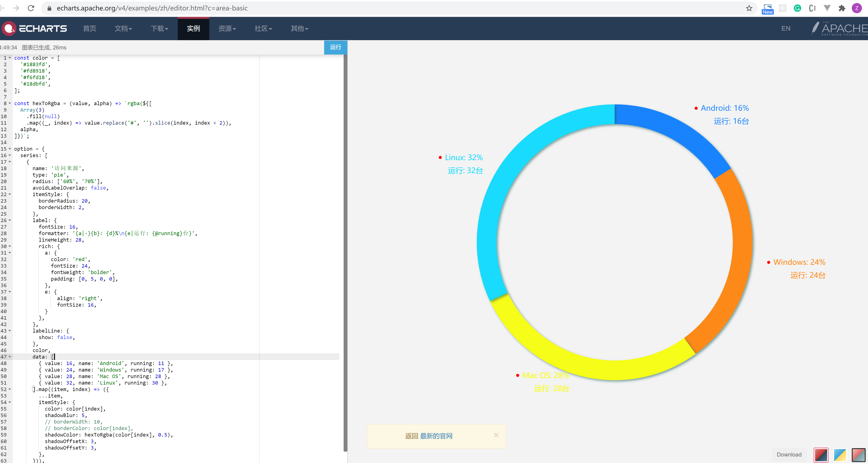The height and width of the screenshot is (463, 868).
Task: Open the 其他 dropdown menu
Action: (299, 29)
